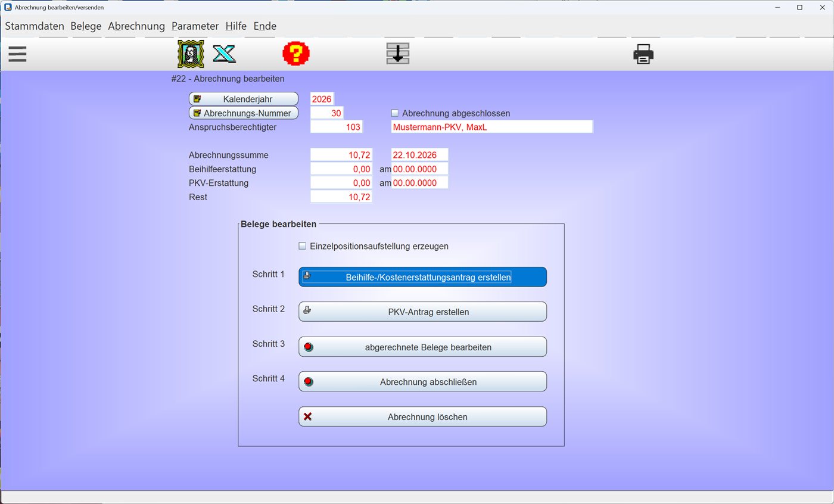Click the 'Schritt 4' label
This screenshot has width=834, height=504.
pyautogui.click(x=268, y=378)
